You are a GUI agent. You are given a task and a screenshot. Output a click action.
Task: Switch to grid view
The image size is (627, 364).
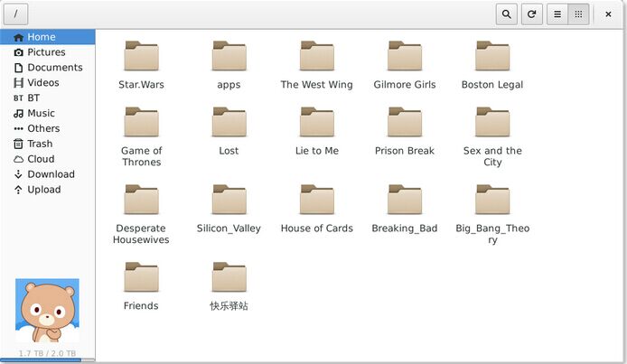point(578,14)
